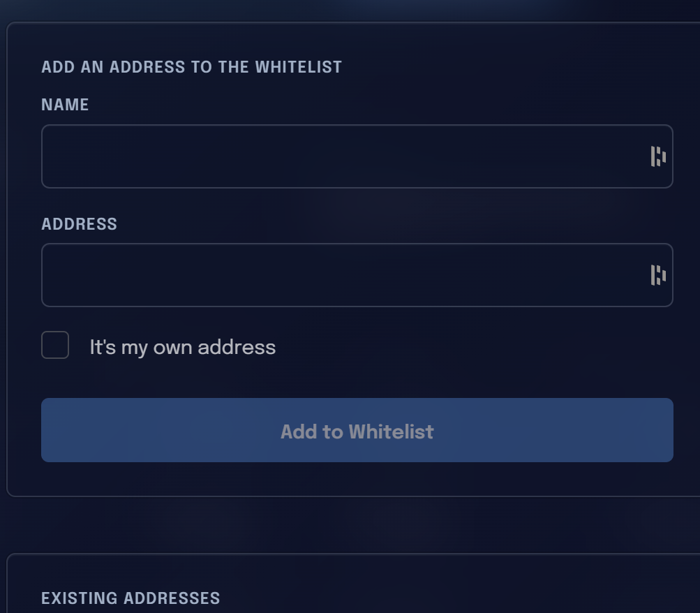Screen dimensions: 700x613
Task: Click the 'Add an address to the whitelist' heading
Action: click(x=191, y=67)
